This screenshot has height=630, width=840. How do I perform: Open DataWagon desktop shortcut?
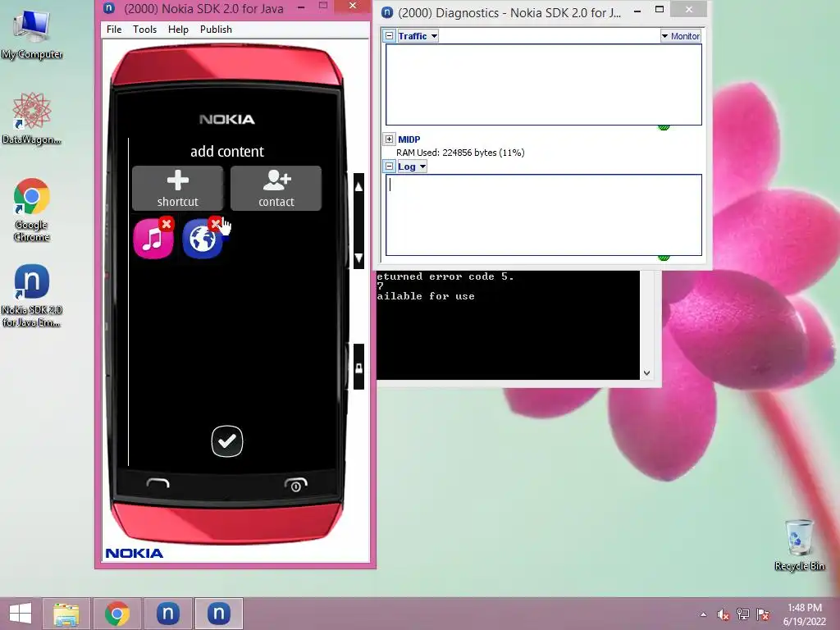[32, 118]
